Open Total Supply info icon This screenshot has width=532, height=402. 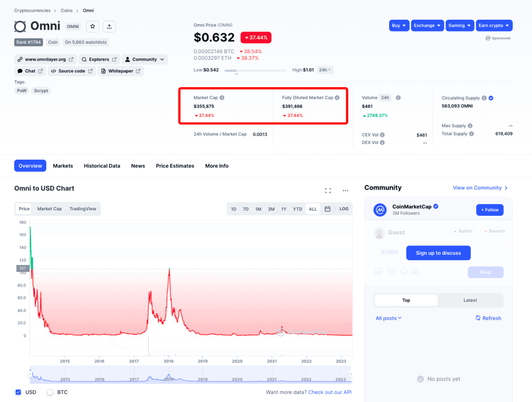click(x=471, y=134)
